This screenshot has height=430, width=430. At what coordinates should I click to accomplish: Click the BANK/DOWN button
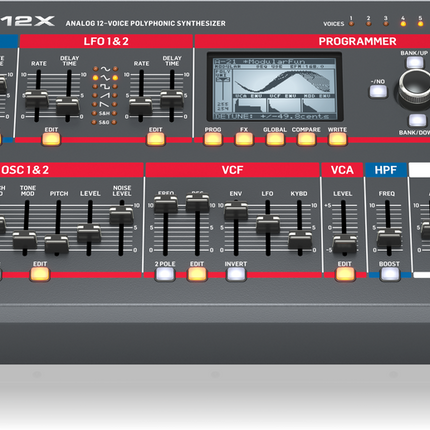417,120
